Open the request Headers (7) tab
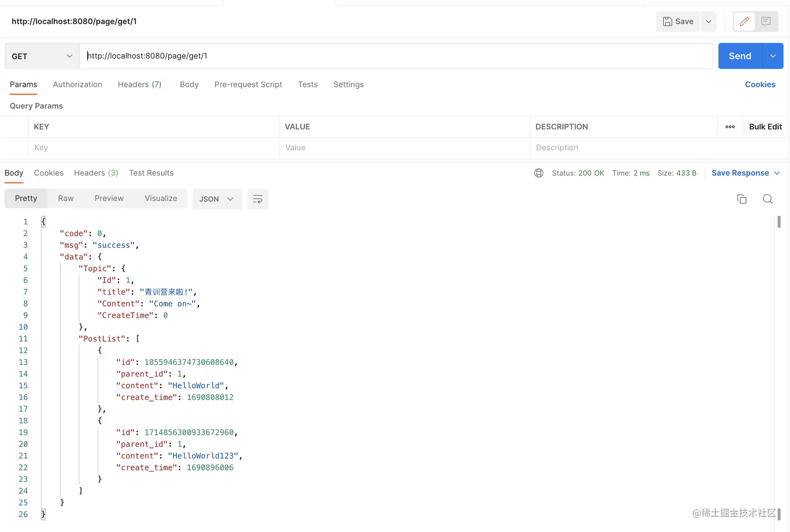Viewport: 790px width, 532px height. pyautogui.click(x=140, y=85)
